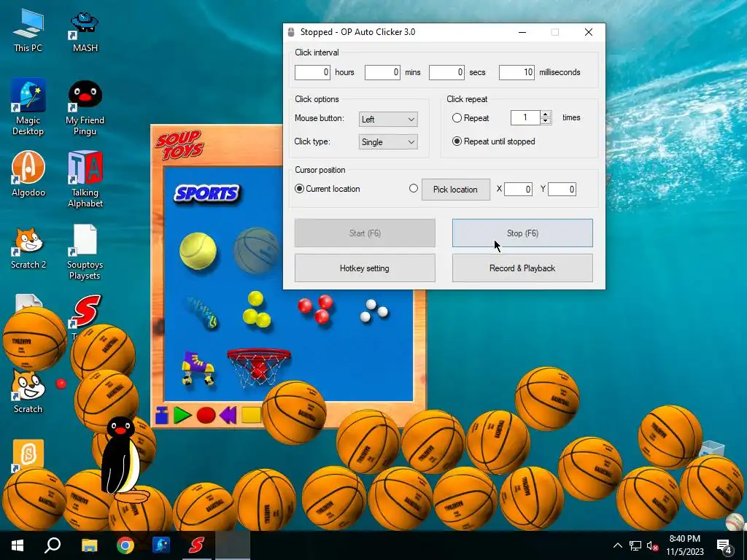Click the red record circle in Soup Toys
Viewport: 747px width, 560px height.
(x=206, y=415)
